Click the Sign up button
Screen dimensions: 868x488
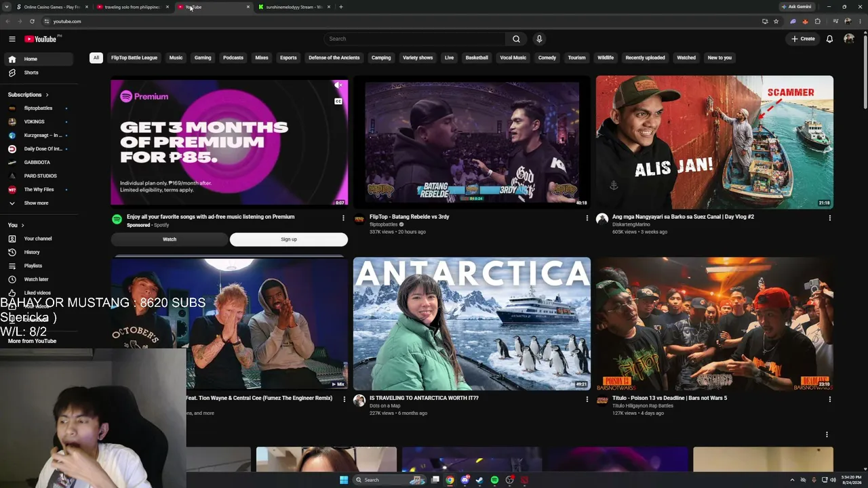tap(289, 239)
